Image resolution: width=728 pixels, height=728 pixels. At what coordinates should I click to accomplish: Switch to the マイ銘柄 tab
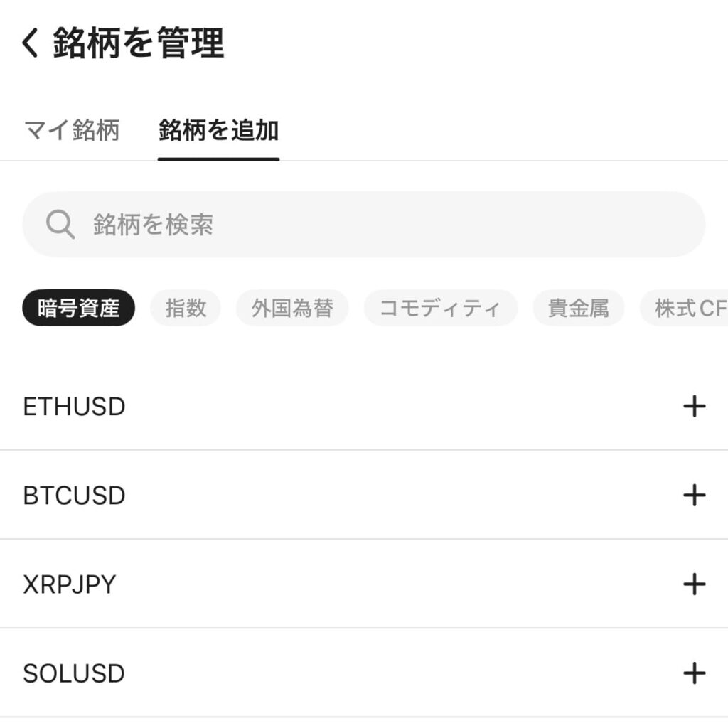click(73, 130)
